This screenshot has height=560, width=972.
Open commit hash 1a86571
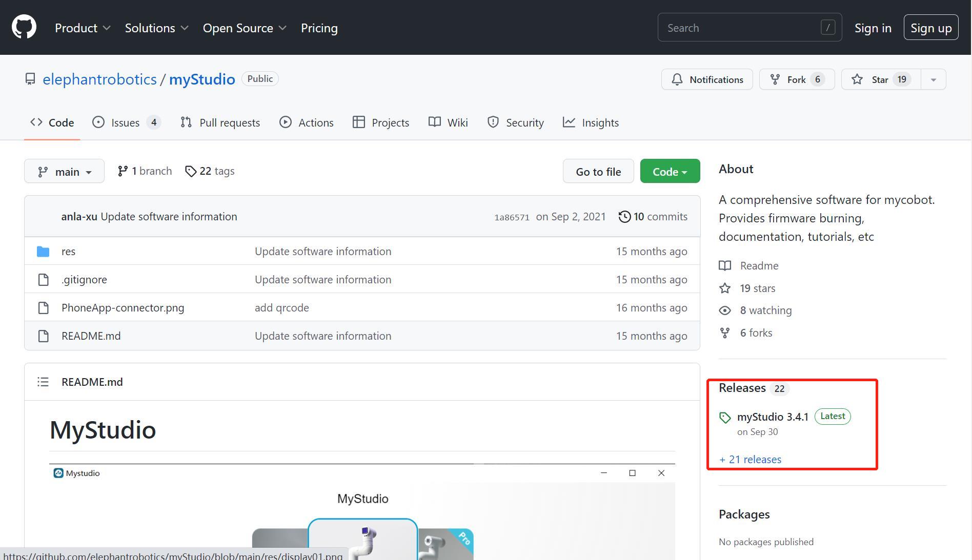click(512, 217)
